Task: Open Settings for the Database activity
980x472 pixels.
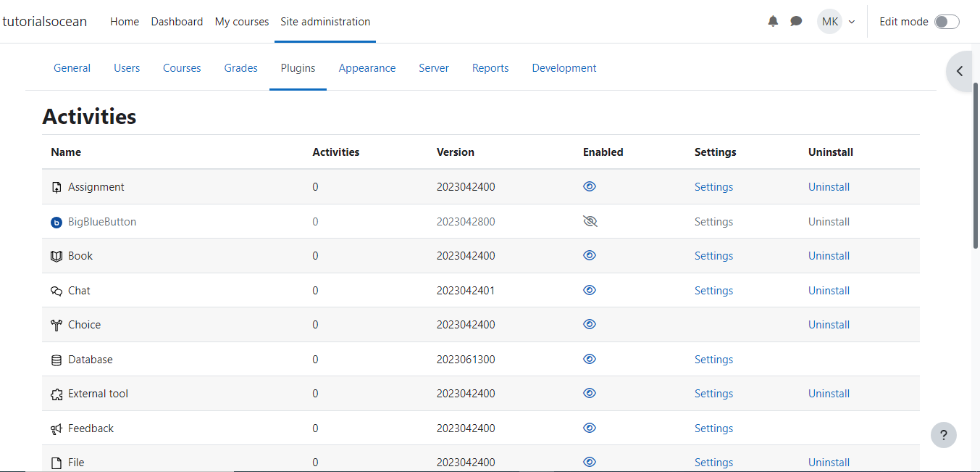Action: (x=713, y=359)
